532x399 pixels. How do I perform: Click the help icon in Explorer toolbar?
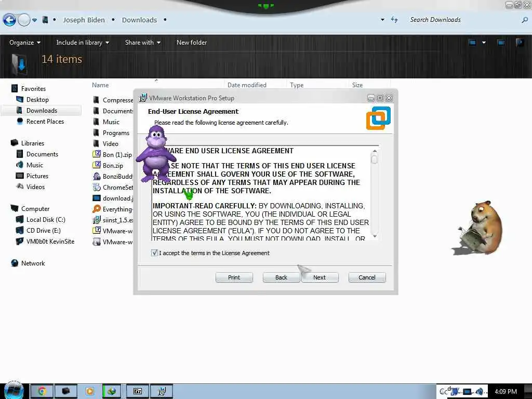(520, 43)
